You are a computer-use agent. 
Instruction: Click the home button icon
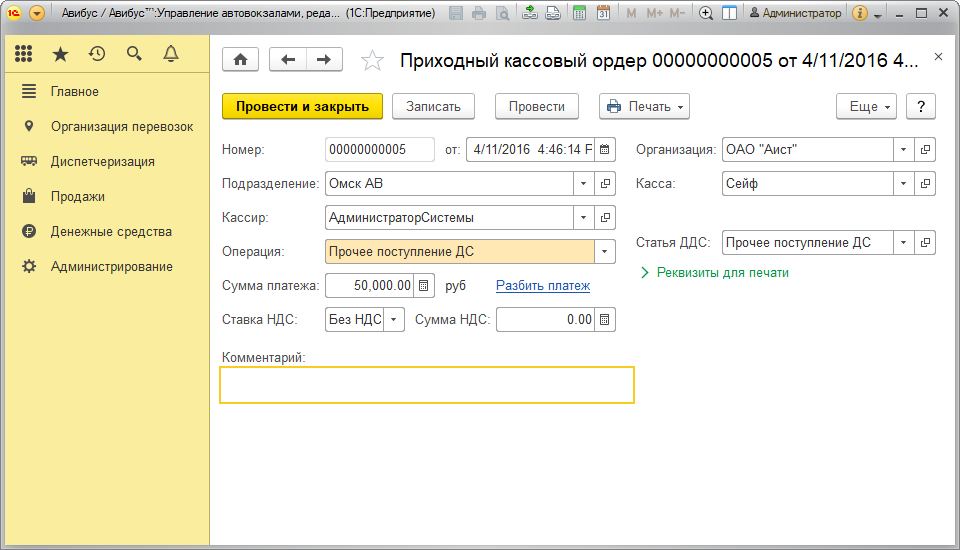240,60
